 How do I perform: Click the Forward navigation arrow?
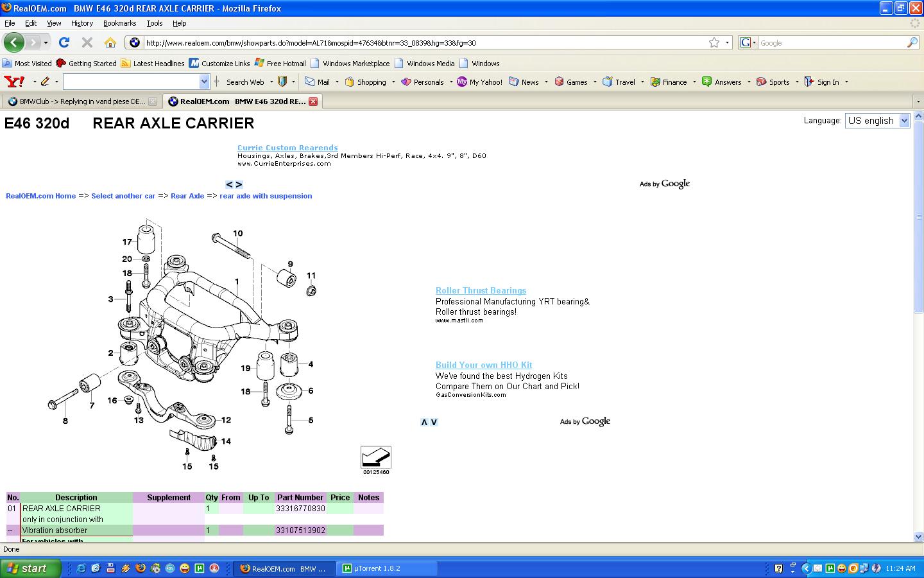(33, 42)
